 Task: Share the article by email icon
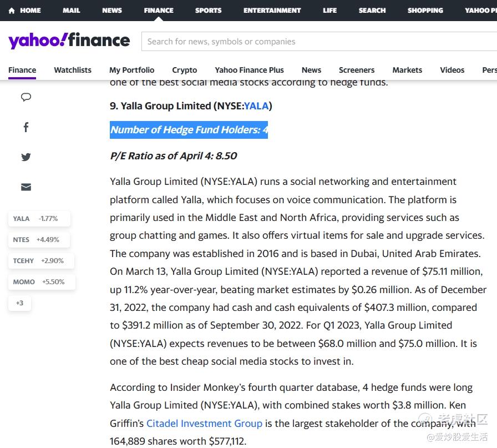[26, 187]
